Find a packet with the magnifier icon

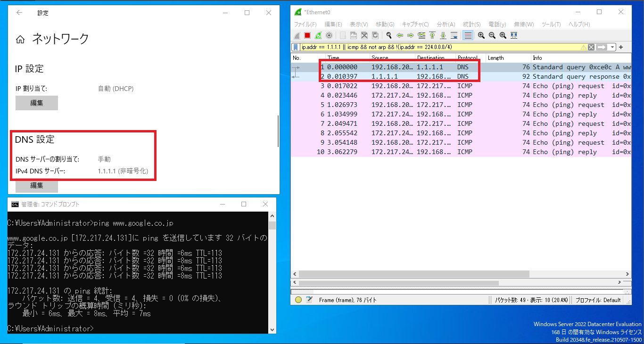click(389, 35)
